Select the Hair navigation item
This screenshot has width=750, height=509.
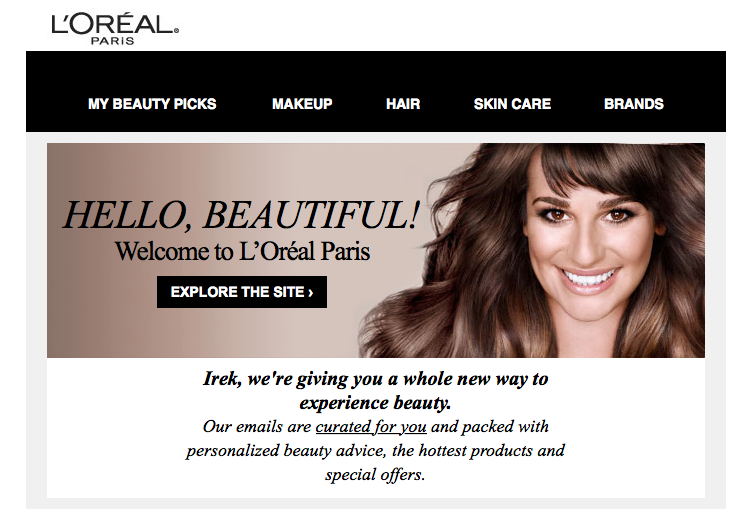[403, 104]
